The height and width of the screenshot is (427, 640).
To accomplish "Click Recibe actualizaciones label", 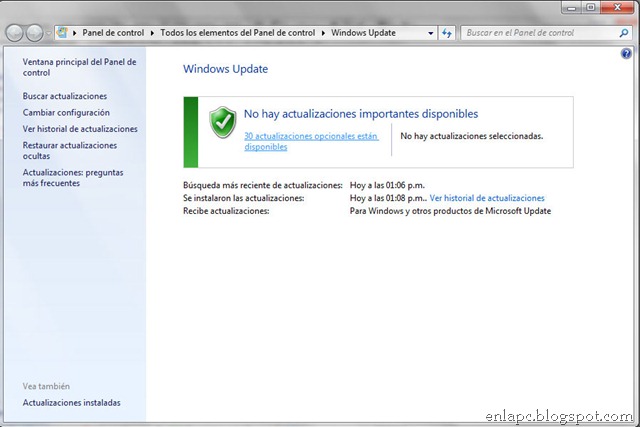I will tap(226, 211).
